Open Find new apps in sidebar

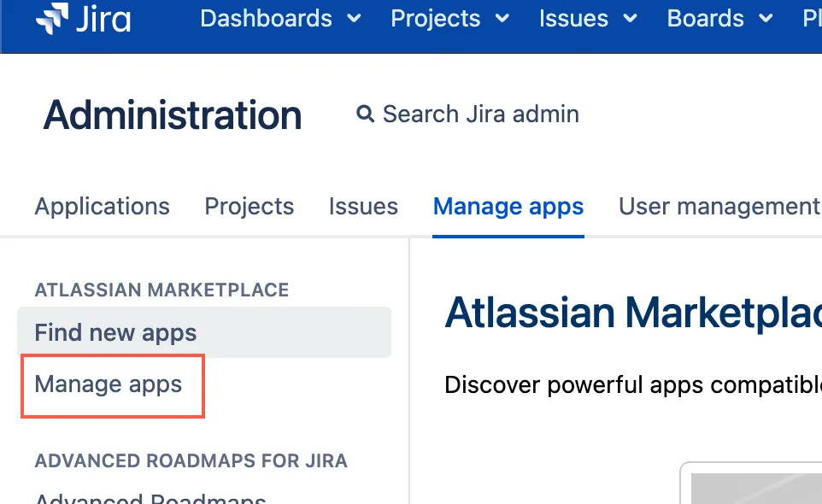204,332
